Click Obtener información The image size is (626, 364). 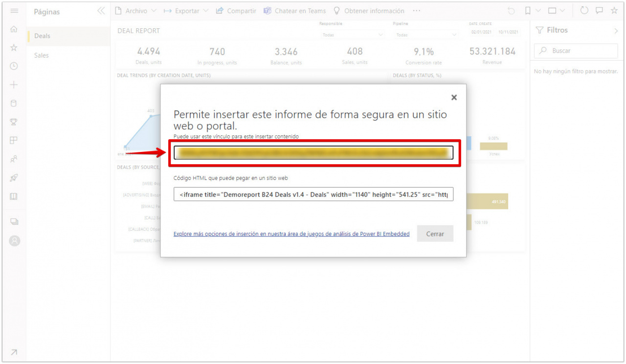click(x=369, y=11)
